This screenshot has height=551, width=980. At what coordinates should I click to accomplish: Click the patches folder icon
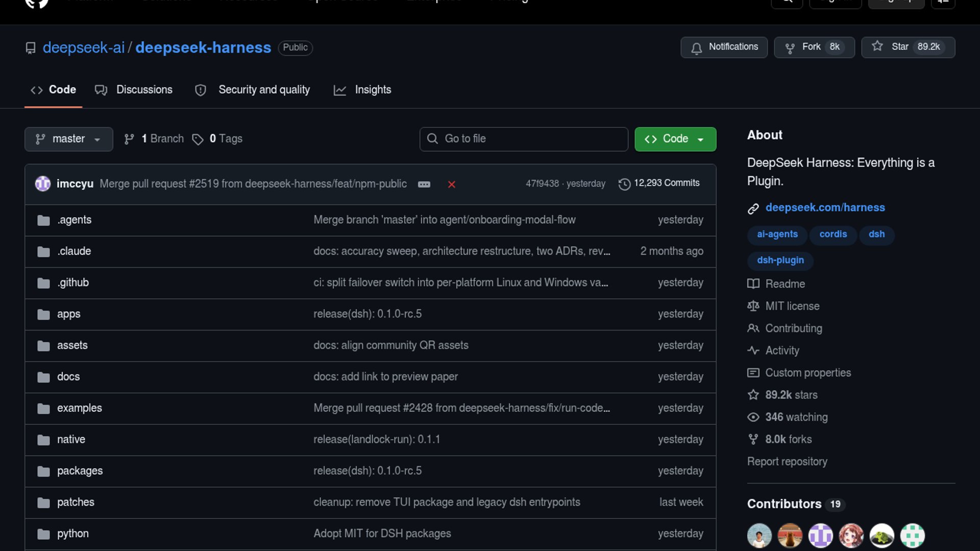[43, 503]
